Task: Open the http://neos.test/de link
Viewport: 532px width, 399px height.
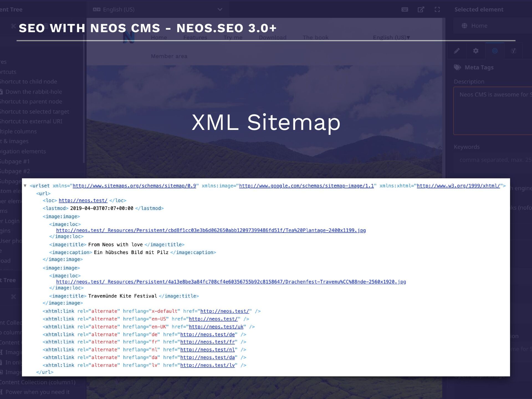Action: pos(207,335)
